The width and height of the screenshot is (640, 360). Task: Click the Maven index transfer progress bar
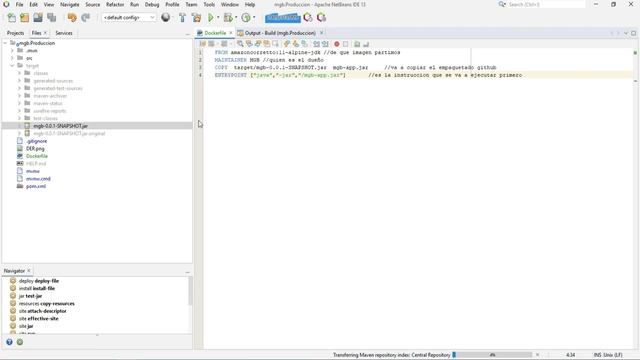click(492, 355)
